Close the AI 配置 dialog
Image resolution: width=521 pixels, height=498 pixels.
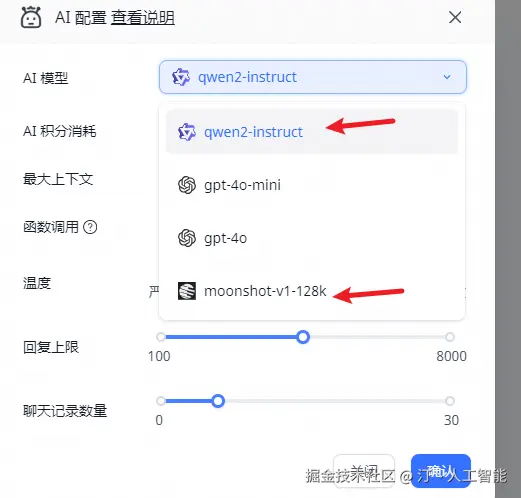[455, 17]
